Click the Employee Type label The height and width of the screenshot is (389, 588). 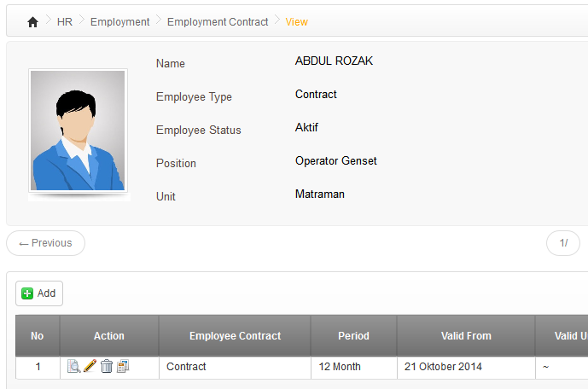(195, 97)
